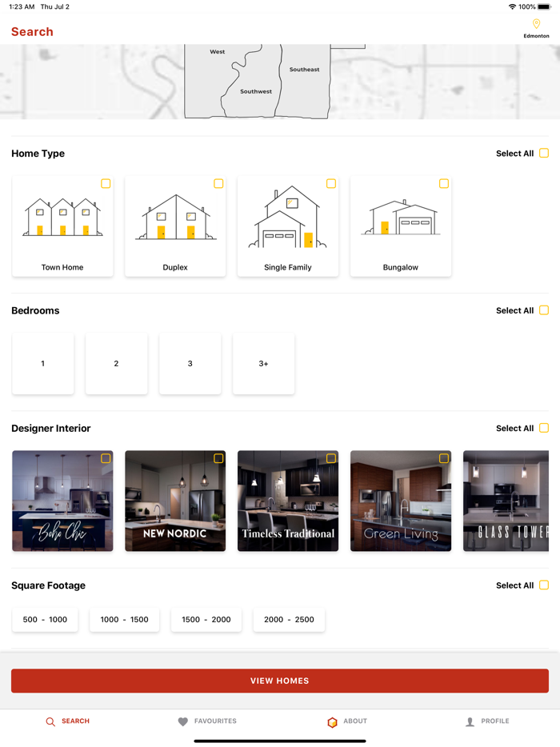Click the View Homes button
Screen dimensions: 560x747
point(280,681)
